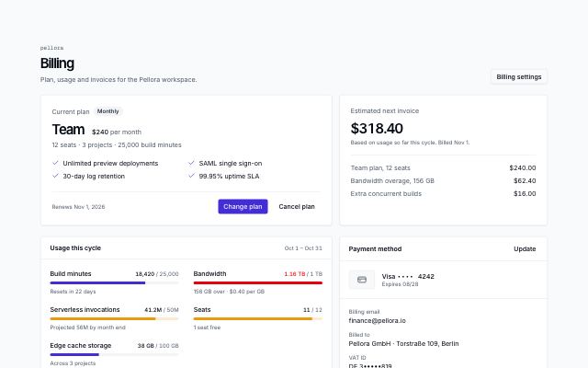The width and height of the screenshot is (588, 368).
Task: Click checkmark beside 99.95% uptime SLA
Action: click(x=191, y=176)
